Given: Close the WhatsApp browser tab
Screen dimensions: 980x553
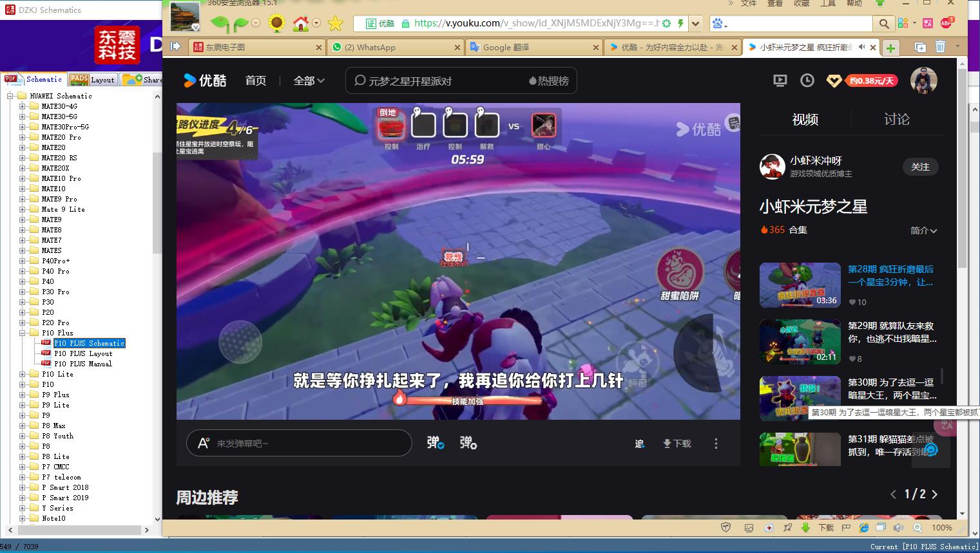Looking at the screenshot, I should 457,47.
